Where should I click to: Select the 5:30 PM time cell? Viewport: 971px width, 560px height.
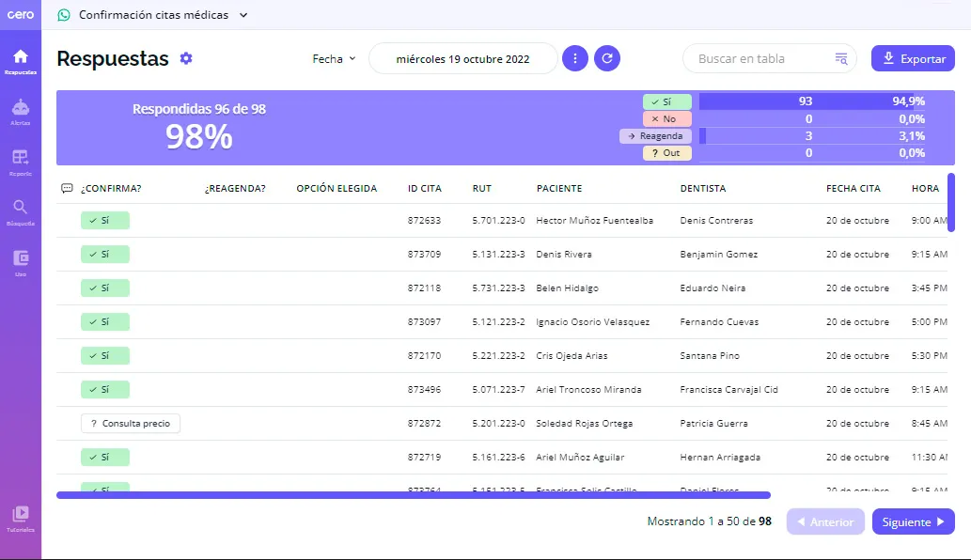click(x=929, y=356)
